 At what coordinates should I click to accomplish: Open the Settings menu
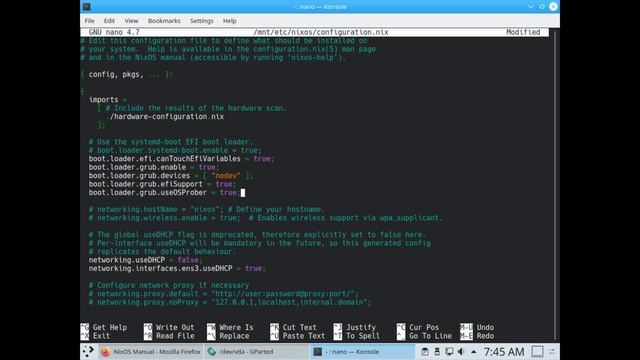coord(201,21)
